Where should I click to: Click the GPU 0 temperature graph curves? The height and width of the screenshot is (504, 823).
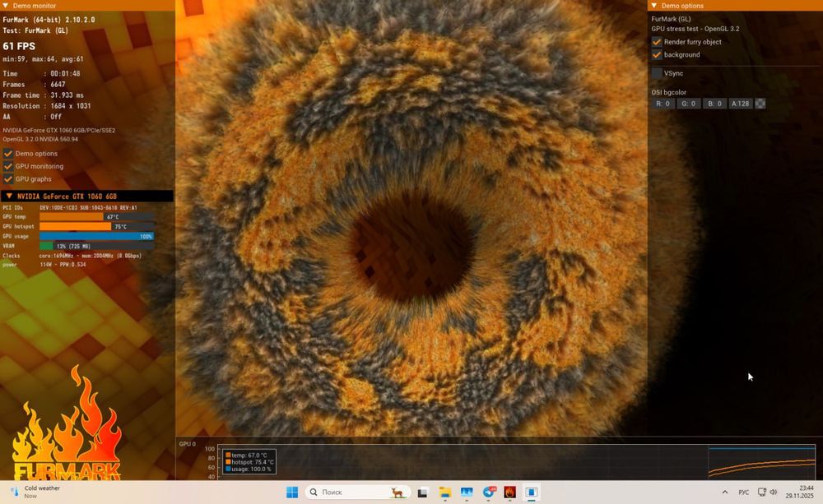(x=761, y=466)
